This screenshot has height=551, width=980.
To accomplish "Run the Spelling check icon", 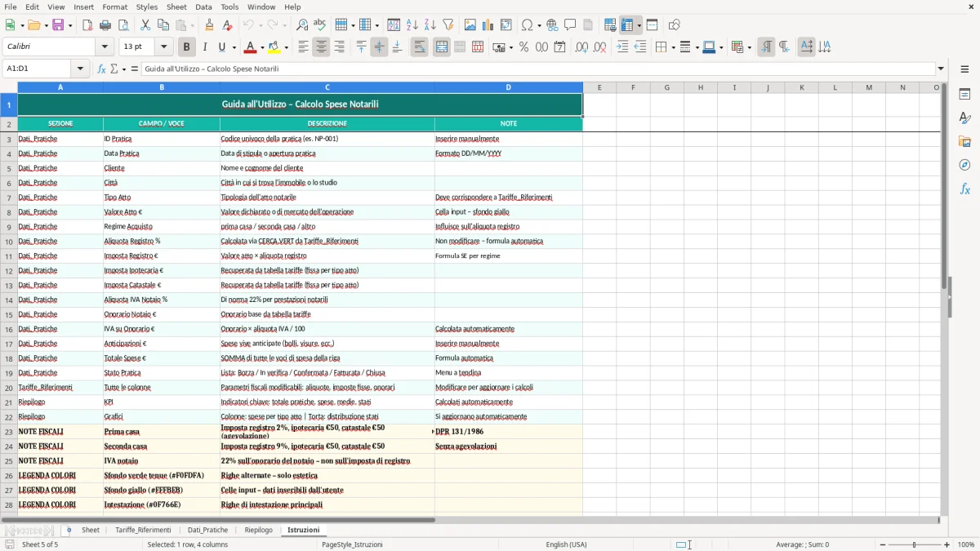I will 320,25.
